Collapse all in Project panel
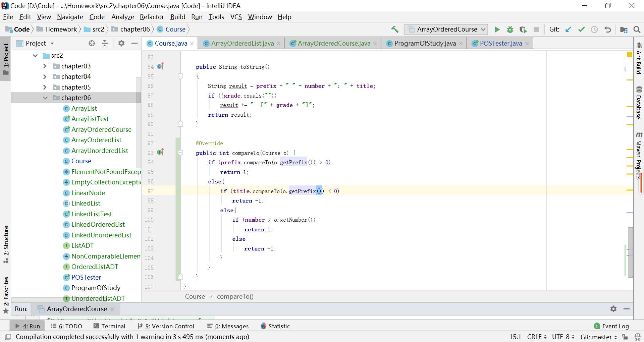The width and height of the screenshot is (644, 342). tap(105, 43)
